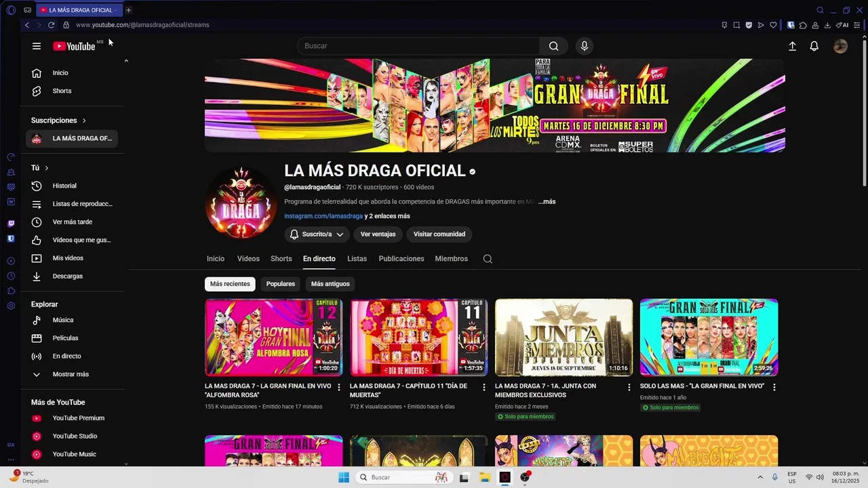Open Windows Start menu
This screenshot has height=488, width=868.
[344, 477]
